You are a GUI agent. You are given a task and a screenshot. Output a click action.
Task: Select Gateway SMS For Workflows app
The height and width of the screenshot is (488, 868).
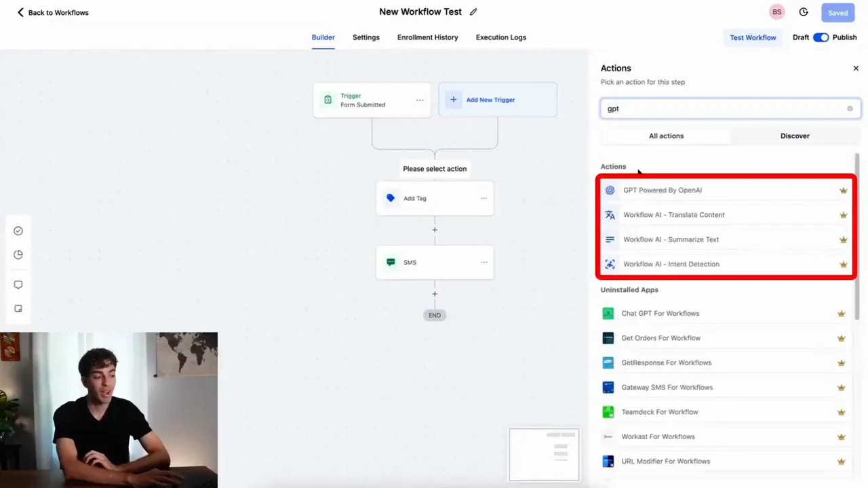coord(725,387)
